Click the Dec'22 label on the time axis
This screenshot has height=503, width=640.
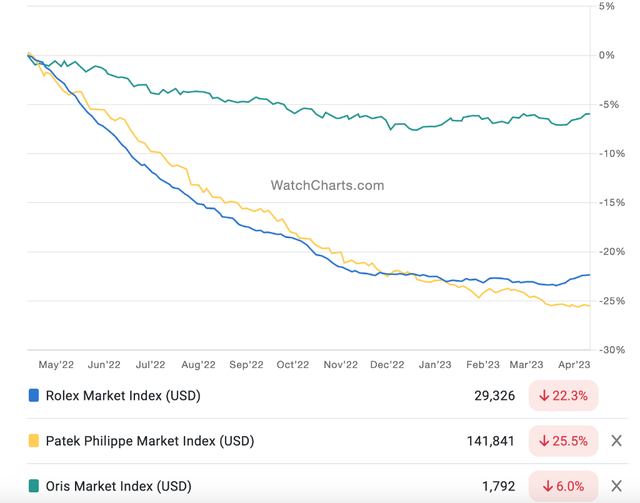point(387,366)
